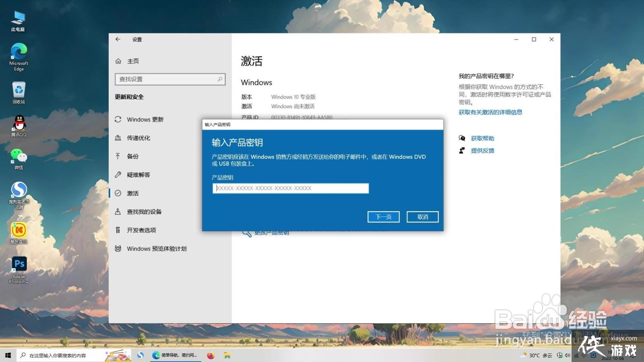Open 回收站 recycle bin icon

19,93
